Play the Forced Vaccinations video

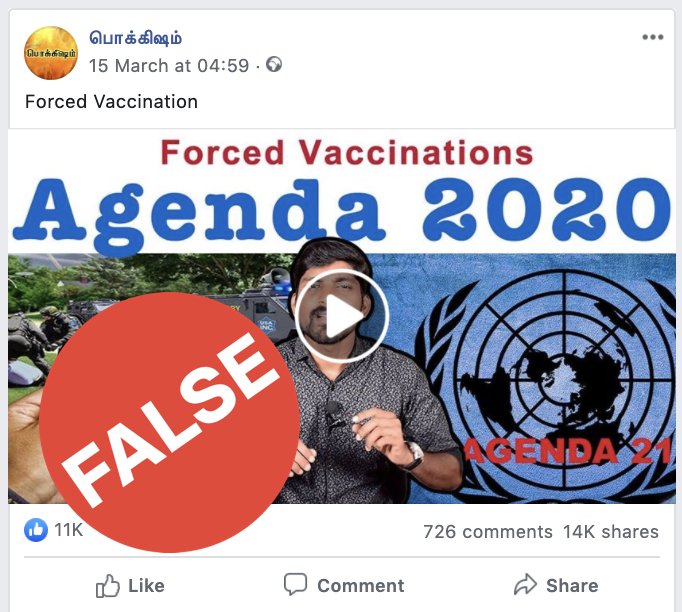tap(341, 316)
